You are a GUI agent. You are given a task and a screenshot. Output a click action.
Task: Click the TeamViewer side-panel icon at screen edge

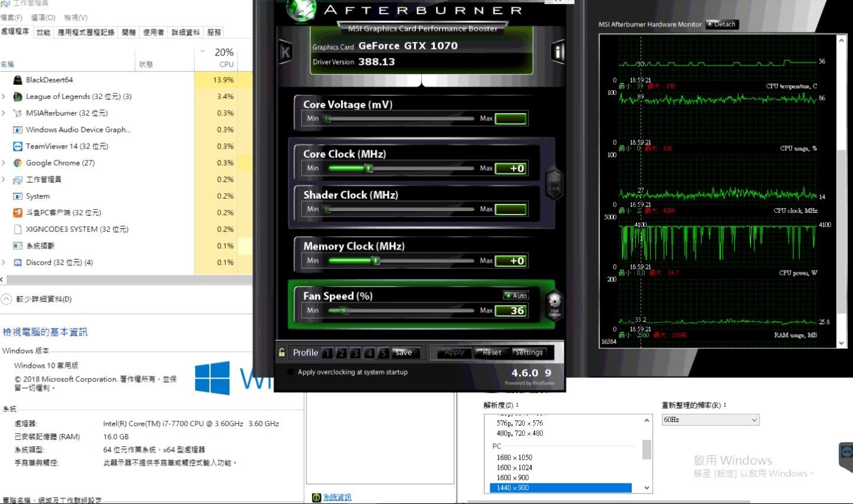[847, 452]
